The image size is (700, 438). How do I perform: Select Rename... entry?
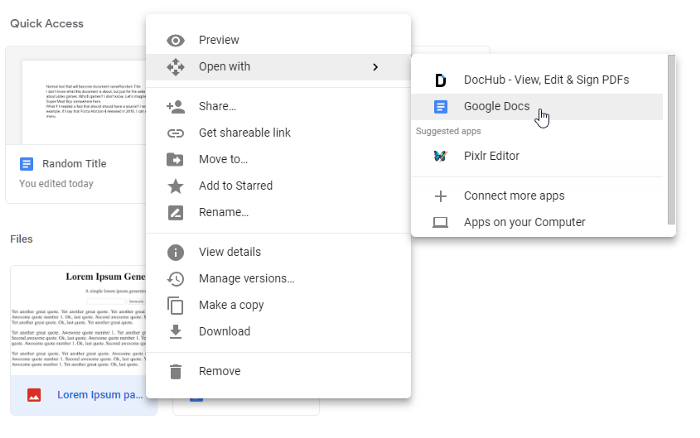tap(279, 212)
